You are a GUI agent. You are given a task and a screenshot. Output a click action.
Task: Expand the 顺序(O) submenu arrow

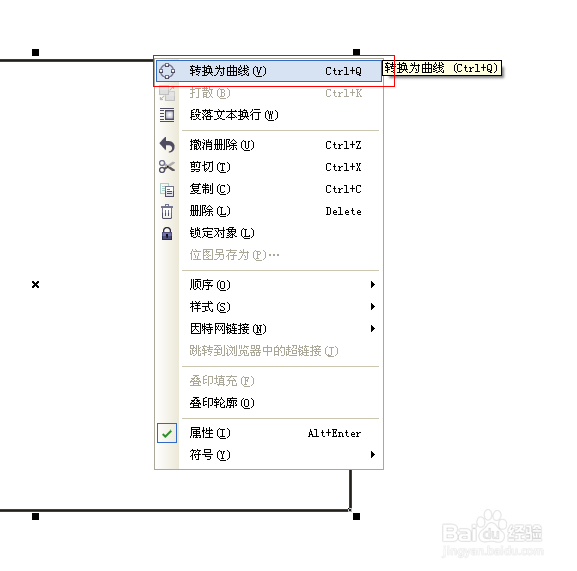pos(373,284)
